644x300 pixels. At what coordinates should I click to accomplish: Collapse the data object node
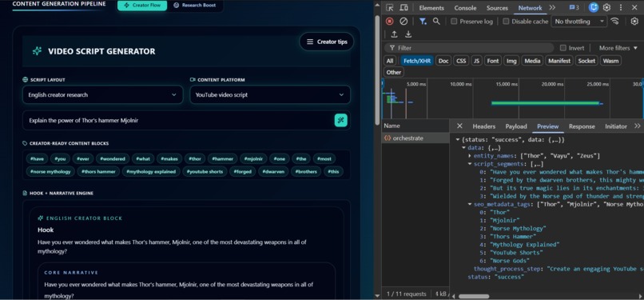464,148
